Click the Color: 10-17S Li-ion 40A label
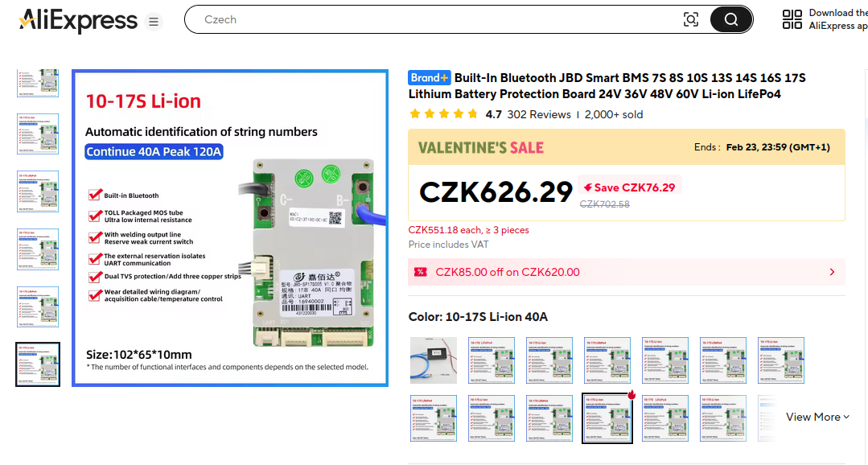Screen dimensions: 868x465 [479, 317]
